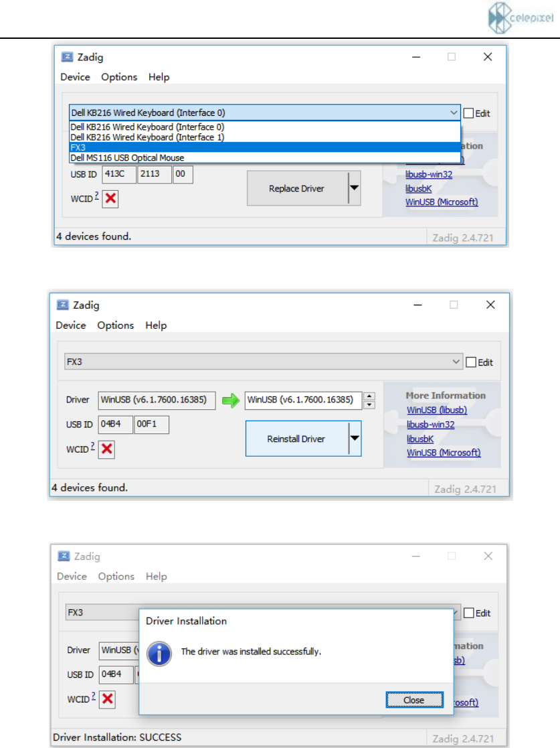The height and width of the screenshot is (748, 560).
Task: Click current Driver field in middle window
Action: point(157,400)
